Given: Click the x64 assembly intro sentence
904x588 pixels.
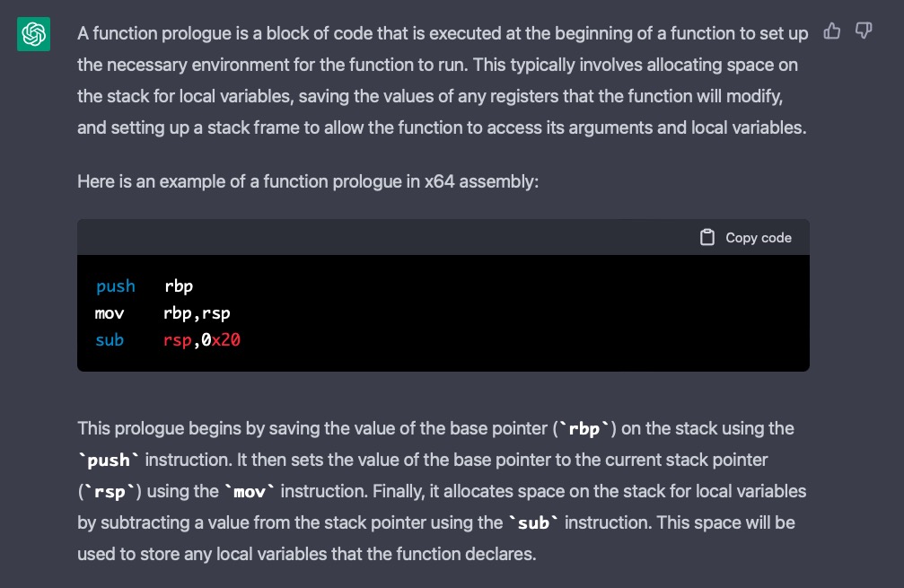Looking at the screenshot, I should pos(308,181).
